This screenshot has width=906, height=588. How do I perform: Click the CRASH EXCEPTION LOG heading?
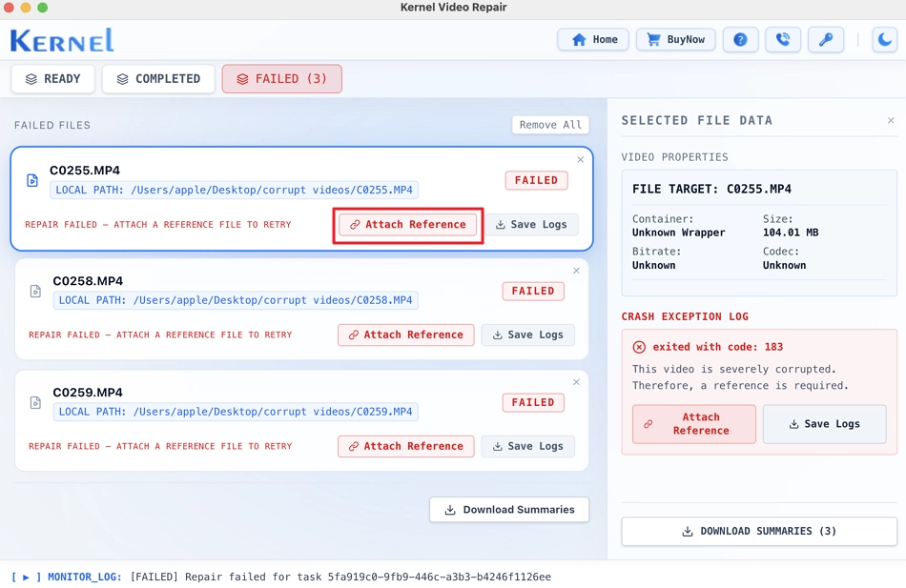(685, 316)
